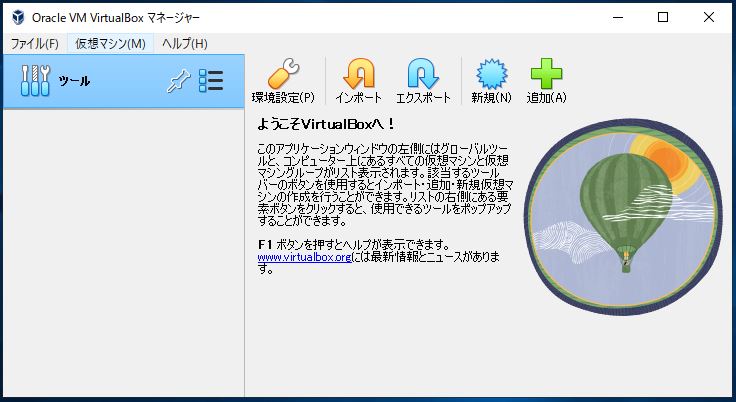Screen dimensions: 736x402
Task: Click the ようこそVirtualBoxへ！ heading
Action: 326,124
